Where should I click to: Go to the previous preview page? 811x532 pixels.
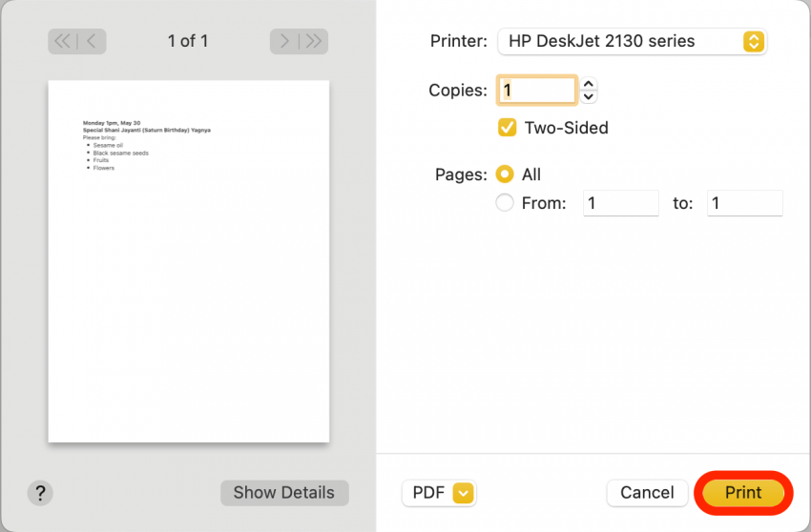(x=92, y=41)
